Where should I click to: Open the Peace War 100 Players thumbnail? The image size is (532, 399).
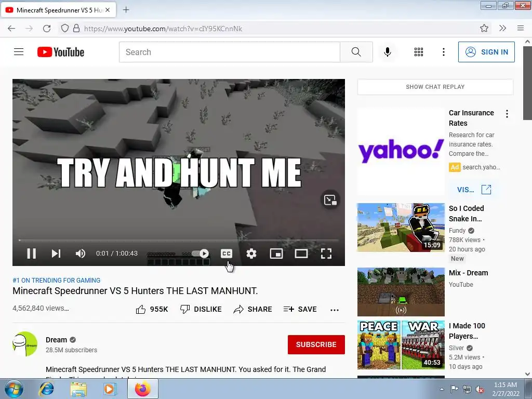click(401, 345)
